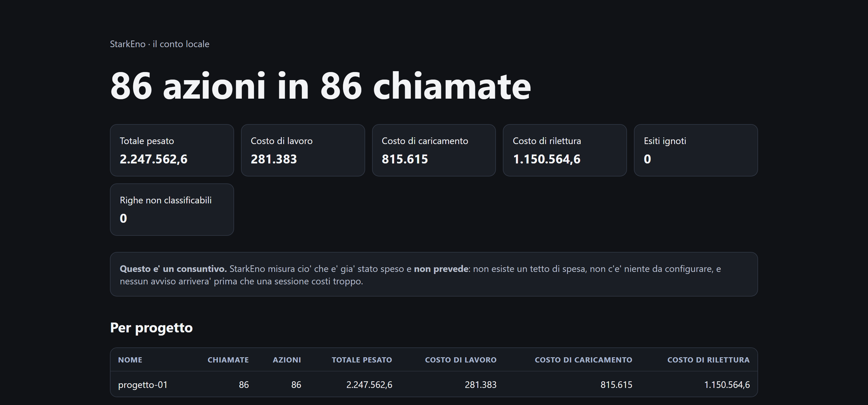
Task: Click the 815.615 cell in progetto-01 row
Action: pos(616,385)
